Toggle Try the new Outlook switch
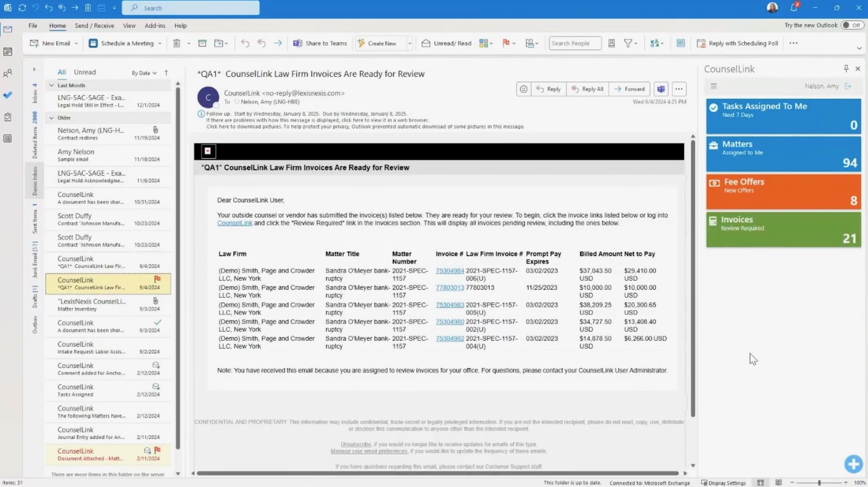 click(852, 25)
